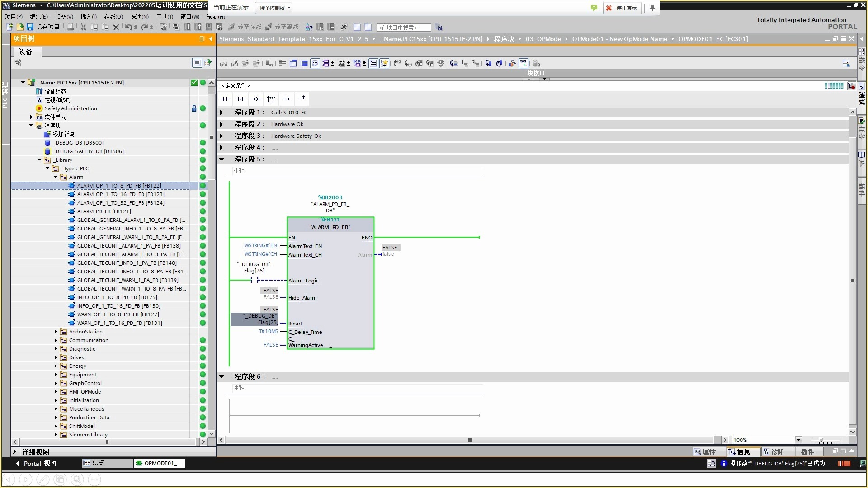Open the 100% zoom dropdown
The width and height of the screenshot is (868, 488).
pos(798,440)
